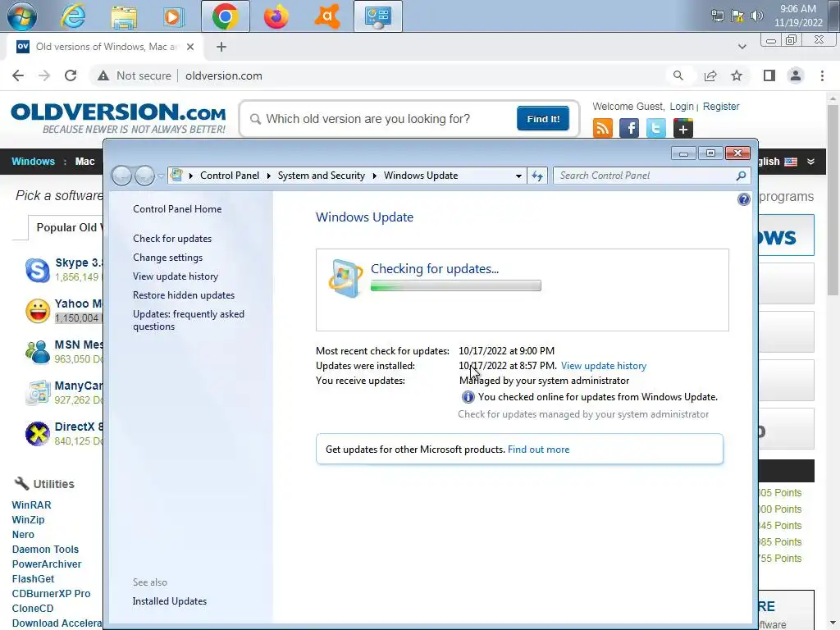Screen dimensions: 840x630
Task: Expand Chrome tab search chevron
Action: [742, 47]
